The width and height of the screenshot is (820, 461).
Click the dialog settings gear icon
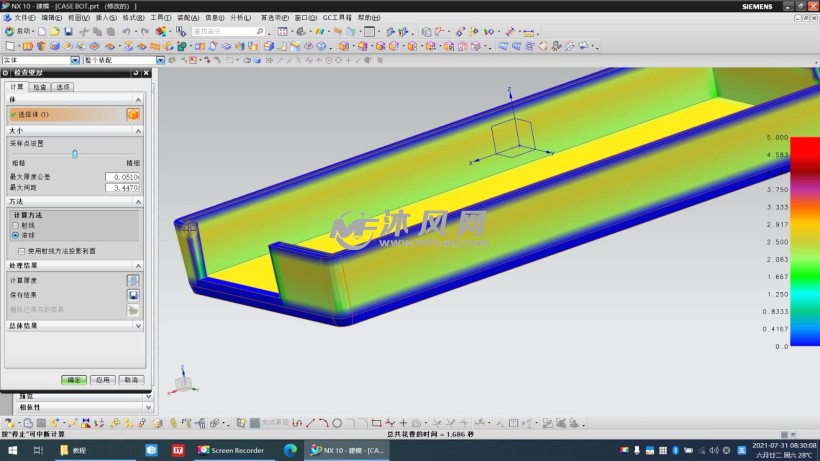pos(5,73)
